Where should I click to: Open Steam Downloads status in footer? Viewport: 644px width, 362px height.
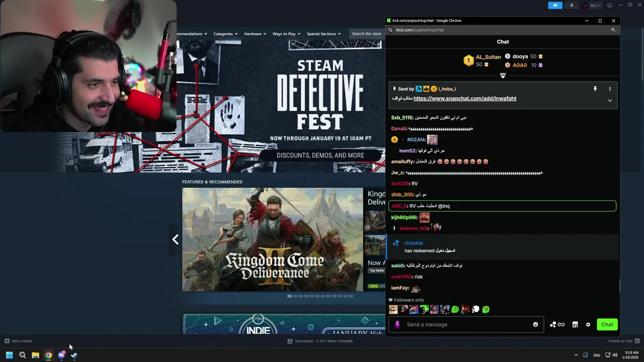320,341
